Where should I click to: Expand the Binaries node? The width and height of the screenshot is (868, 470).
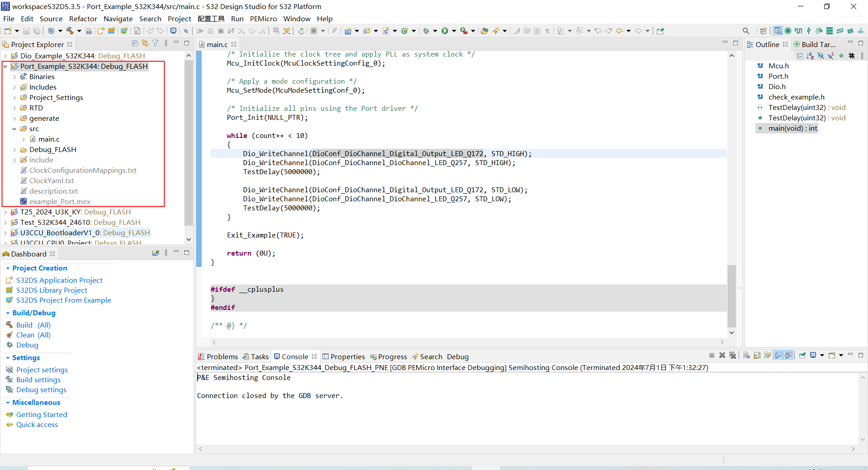tap(15, 76)
